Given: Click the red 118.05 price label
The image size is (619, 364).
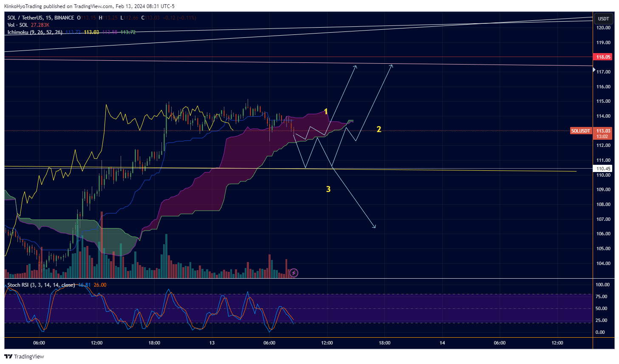Looking at the screenshot, I should (603, 57).
